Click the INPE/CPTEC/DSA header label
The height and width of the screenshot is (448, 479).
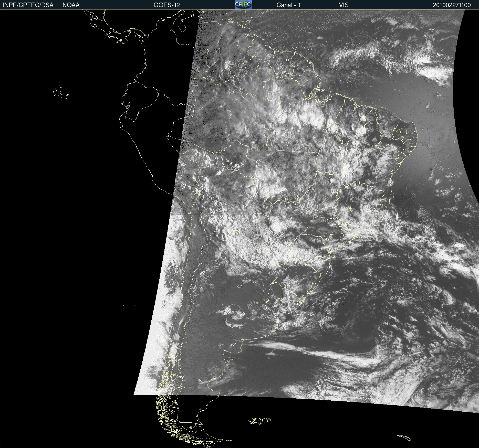tap(28, 5)
